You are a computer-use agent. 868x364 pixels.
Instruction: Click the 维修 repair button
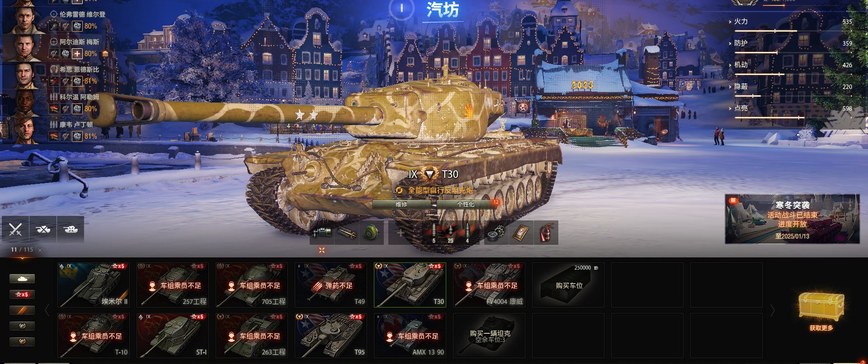401,204
